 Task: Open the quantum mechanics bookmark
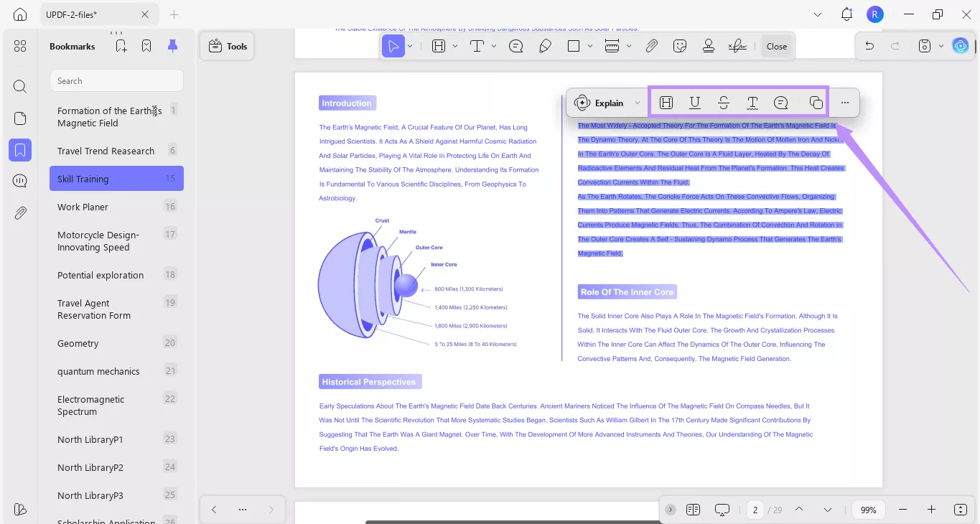pyautogui.click(x=116, y=371)
